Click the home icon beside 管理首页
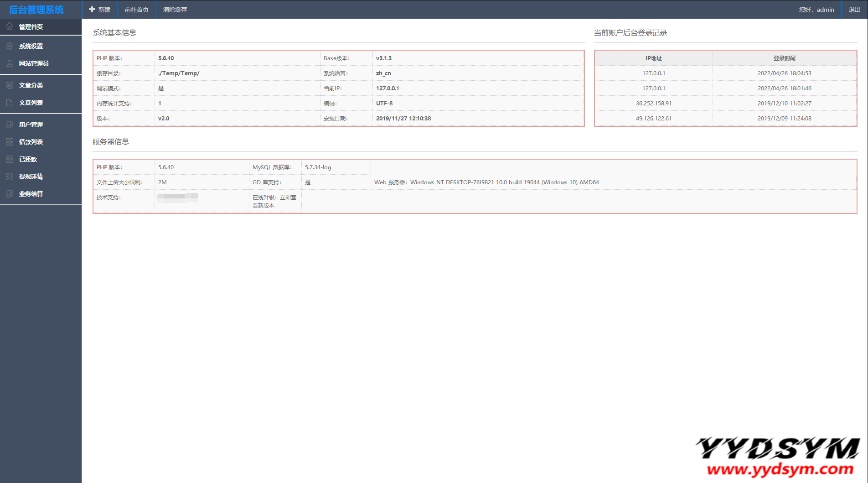 tap(10, 26)
